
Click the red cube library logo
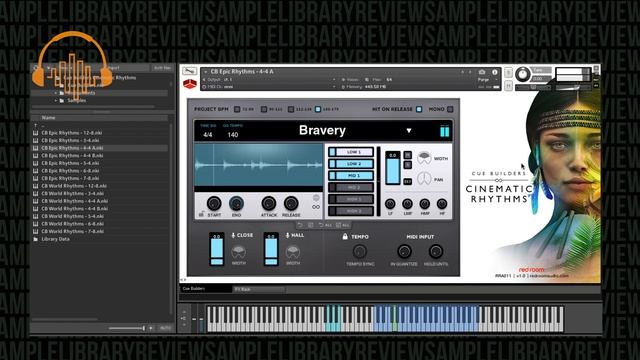coord(189,84)
